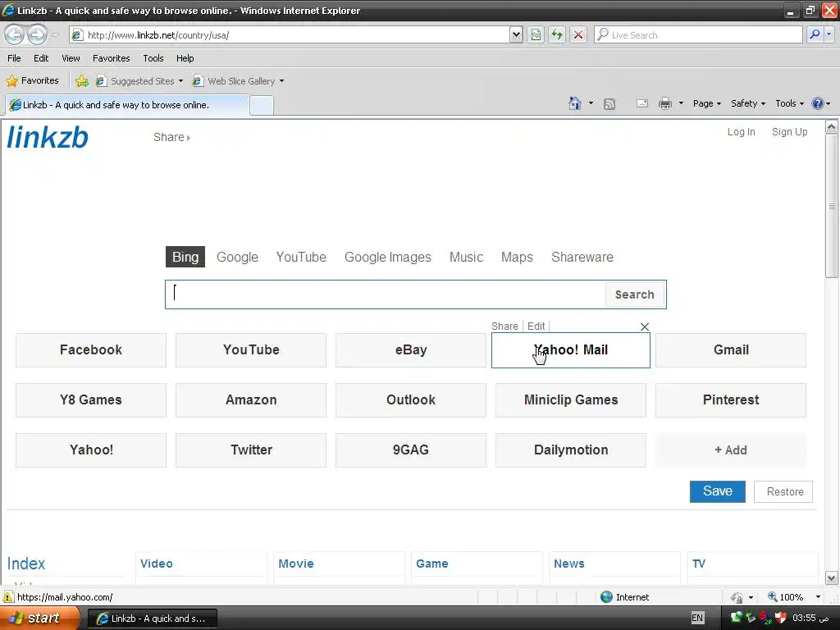Click the Search button
The width and height of the screenshot is (840, 630).
pyautogui.click(x=635, y=294)
